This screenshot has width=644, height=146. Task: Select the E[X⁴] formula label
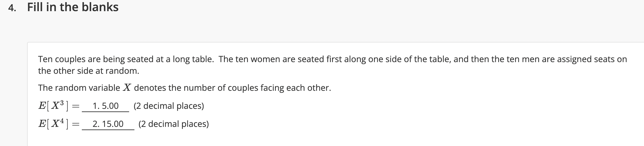[x=54, y=124]
